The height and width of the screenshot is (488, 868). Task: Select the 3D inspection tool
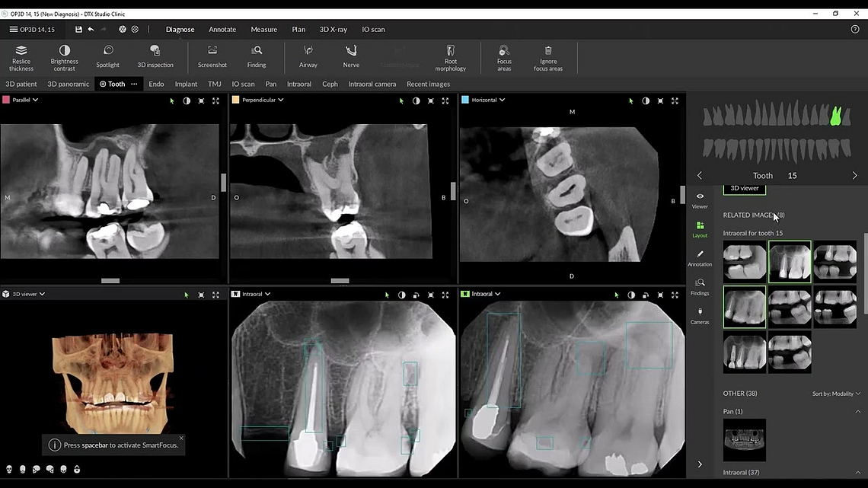pyautogui.click(x=155, y=56)
